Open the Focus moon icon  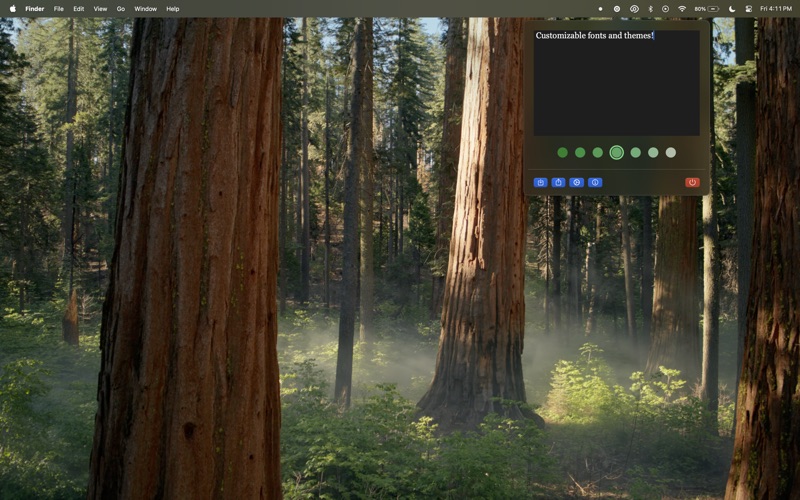click(x=732, y=9)
